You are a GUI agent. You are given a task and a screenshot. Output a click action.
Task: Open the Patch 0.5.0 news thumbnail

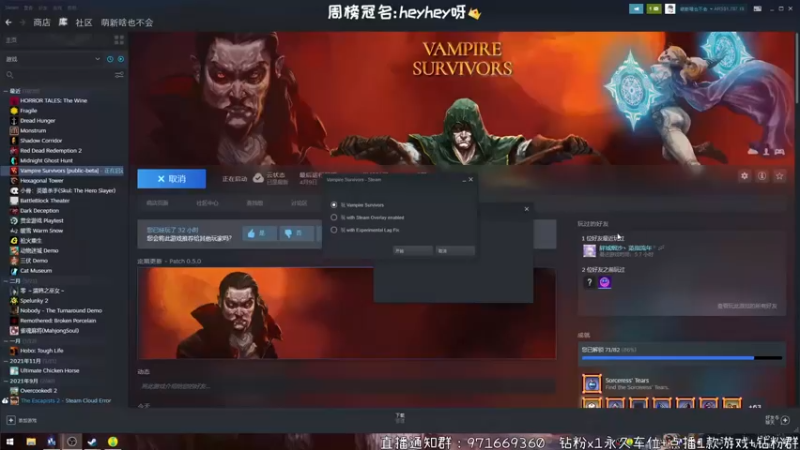click(346, 313)
